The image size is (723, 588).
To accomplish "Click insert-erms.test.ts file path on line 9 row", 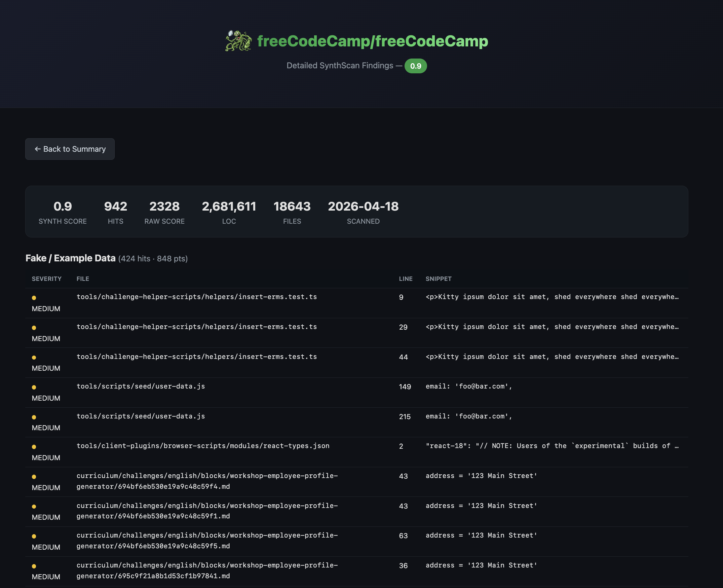I will coord(197,297).
